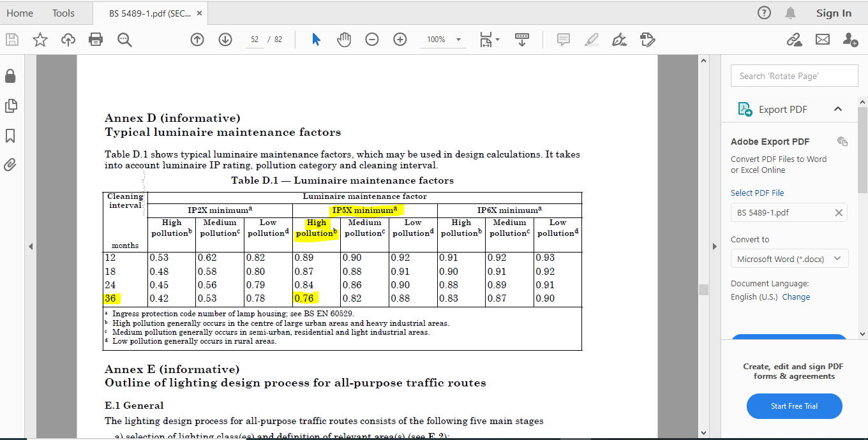Select the arrow selection tool

[316, 40]
